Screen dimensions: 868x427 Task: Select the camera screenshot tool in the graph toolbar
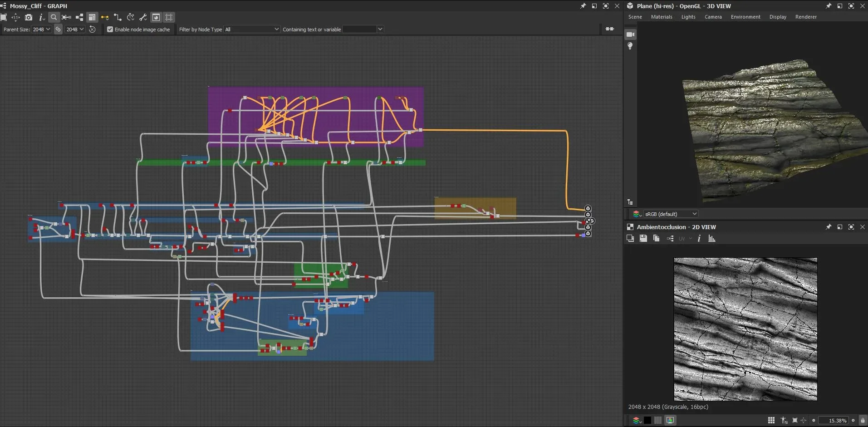29,17
